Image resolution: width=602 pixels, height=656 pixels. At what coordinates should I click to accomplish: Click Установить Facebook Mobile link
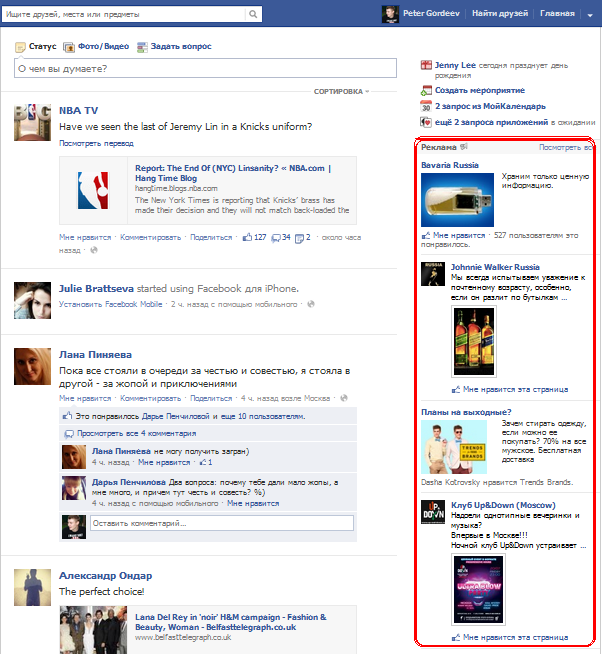tap(110, 304)
